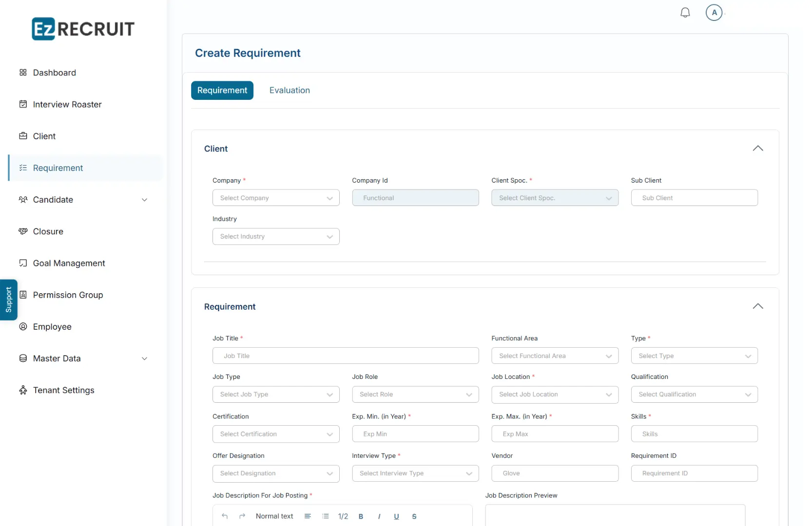Open the Select Industry dropdown

tap(276, 237)
